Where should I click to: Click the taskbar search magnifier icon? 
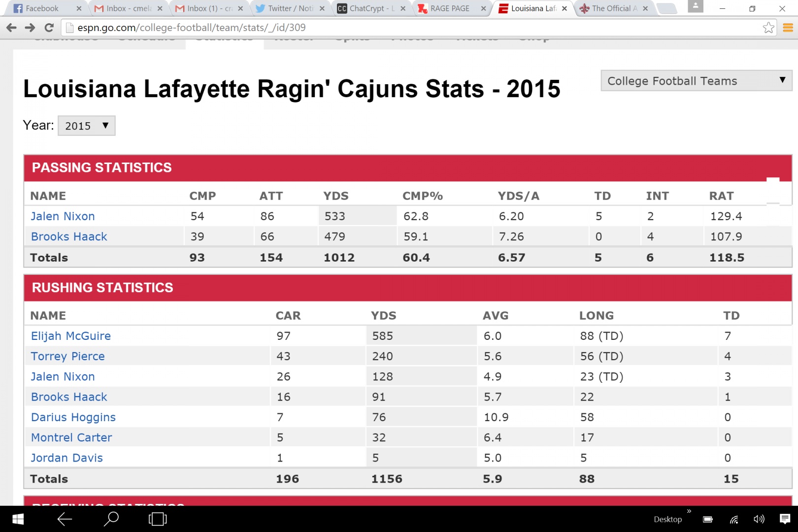(112, 519)
